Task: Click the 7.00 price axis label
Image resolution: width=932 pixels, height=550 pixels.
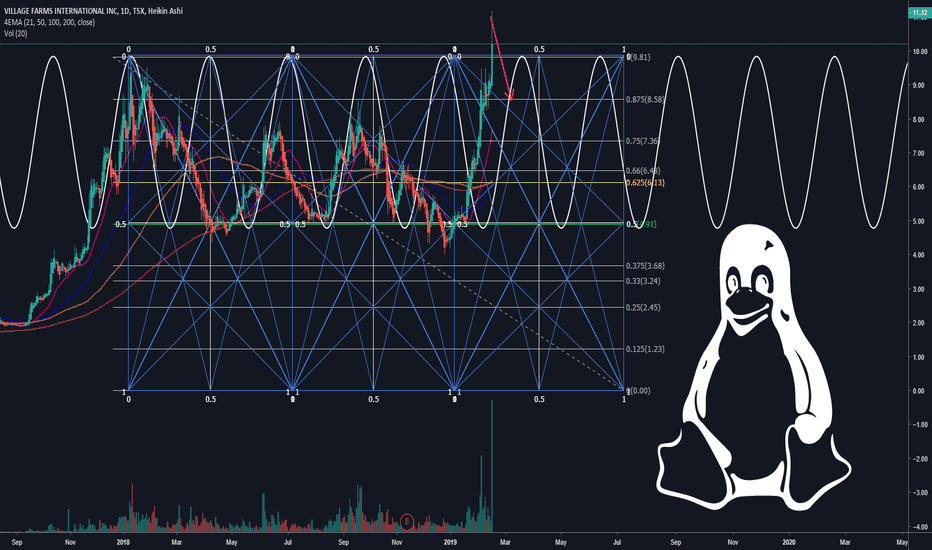Action: pyautogui.click(x=918, y=153)
